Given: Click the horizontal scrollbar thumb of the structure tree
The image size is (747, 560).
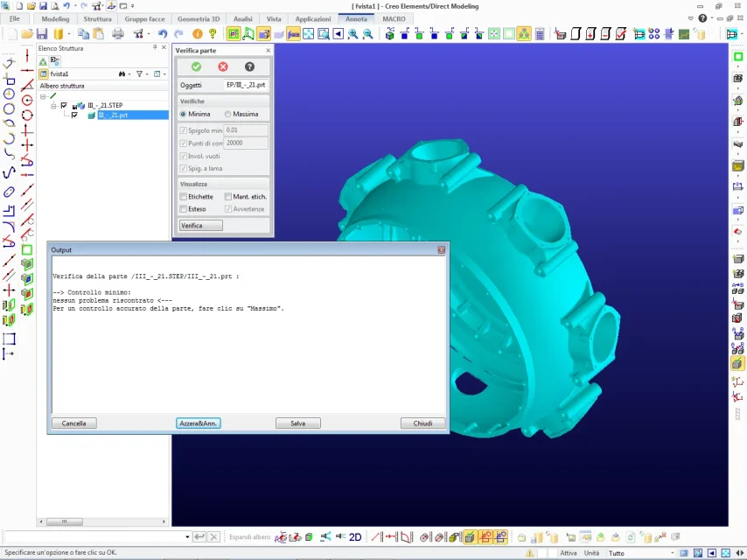Looking at the screenshot, I should click(65, 521).
